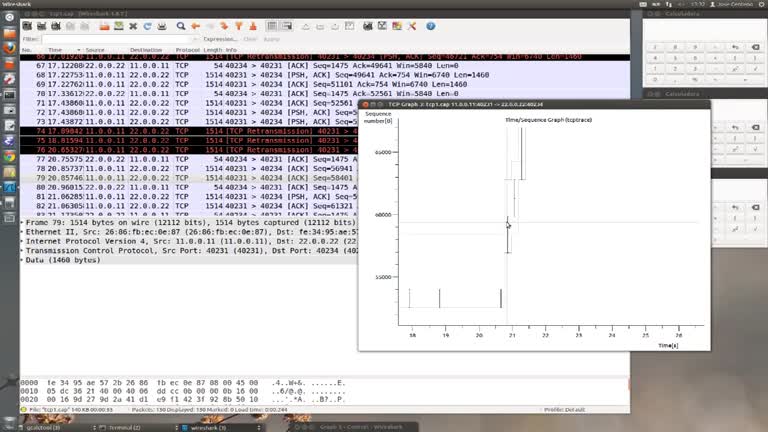768x432 pixels.
Task: Open the capture interfaces list icon
Action: 27,26
